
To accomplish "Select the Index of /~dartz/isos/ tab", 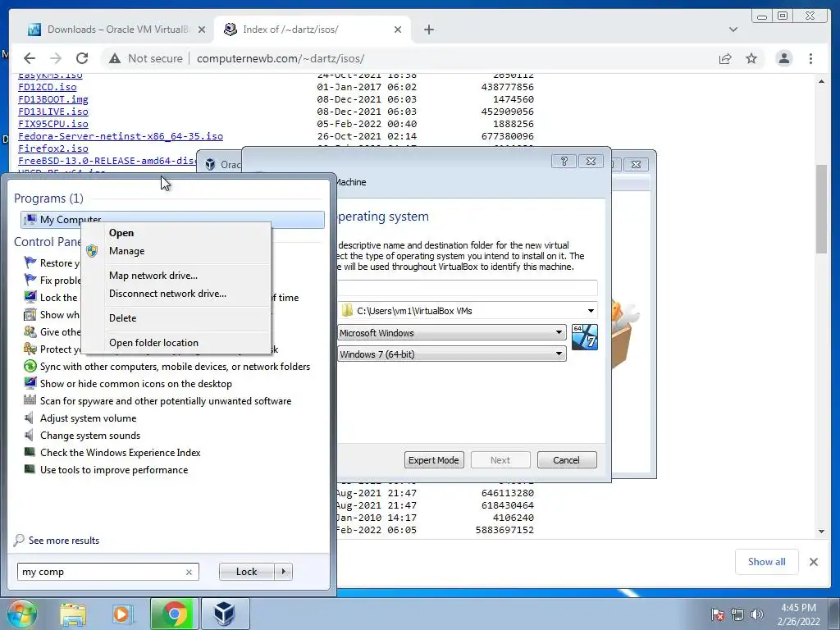I will (x=312, y=30).
